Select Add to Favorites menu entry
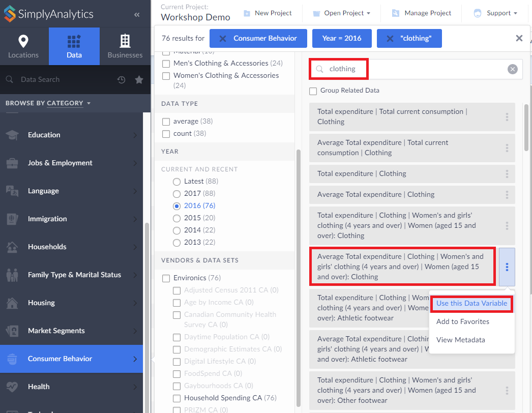Image resolution: width=532 pixels, height=413 pixels. 462,322
